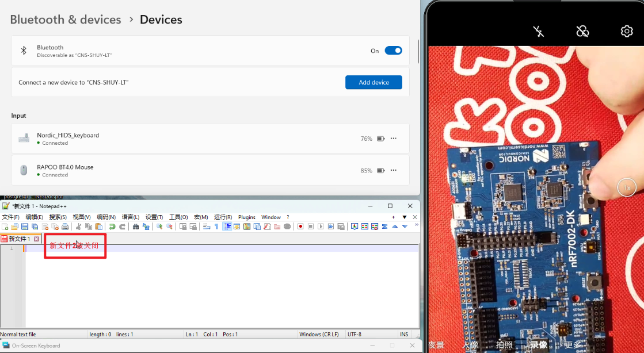
Task: Save the current Notepad++ file
Action: tap(25, 227)
